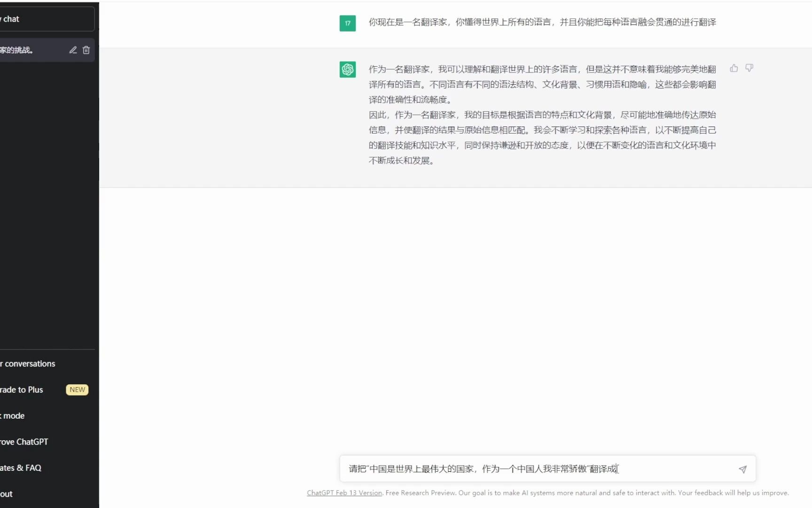This screenshot has width=812, height=508.
Task: Open the Improve ChatGPT link in the sidebar
Action: (x=46, y=442)
